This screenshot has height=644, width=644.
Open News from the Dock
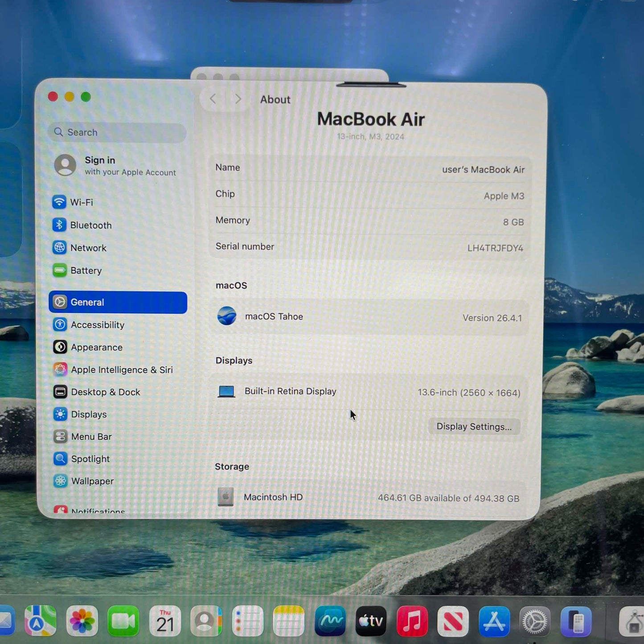[453, 620]
